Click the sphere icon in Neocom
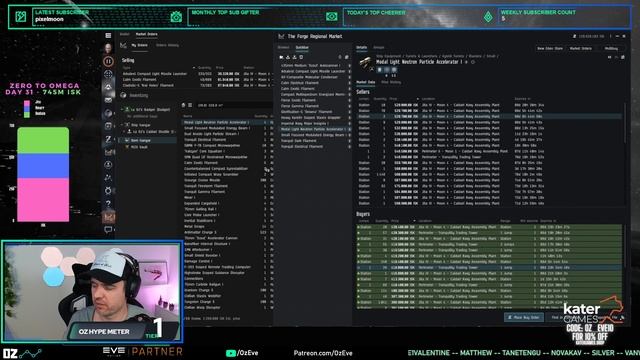 108,113
